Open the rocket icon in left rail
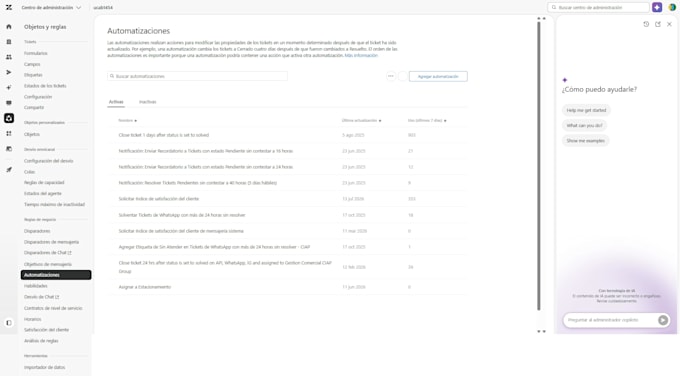This screenshot has height=376, width=680. 9,170
